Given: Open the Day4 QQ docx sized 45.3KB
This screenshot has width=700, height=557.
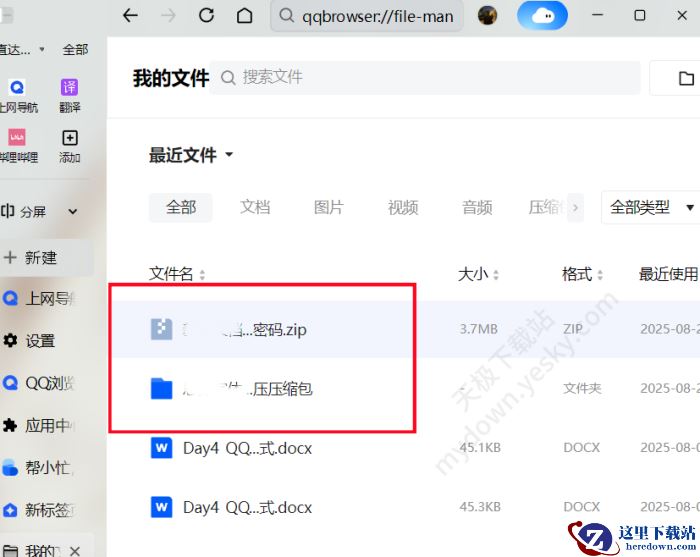Looking at the screenshot, I should pos(247,507).
